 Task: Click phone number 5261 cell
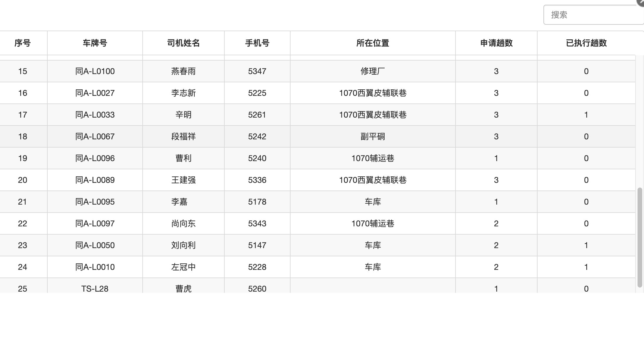coord(257,115)
